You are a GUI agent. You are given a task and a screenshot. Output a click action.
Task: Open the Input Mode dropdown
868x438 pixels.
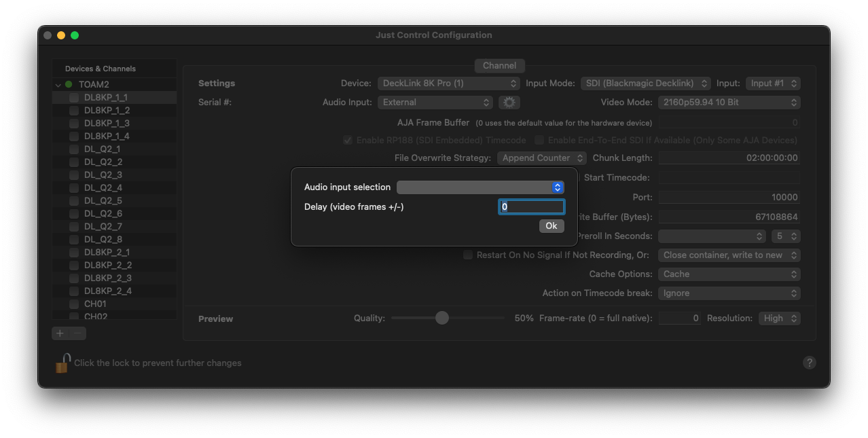645,84
